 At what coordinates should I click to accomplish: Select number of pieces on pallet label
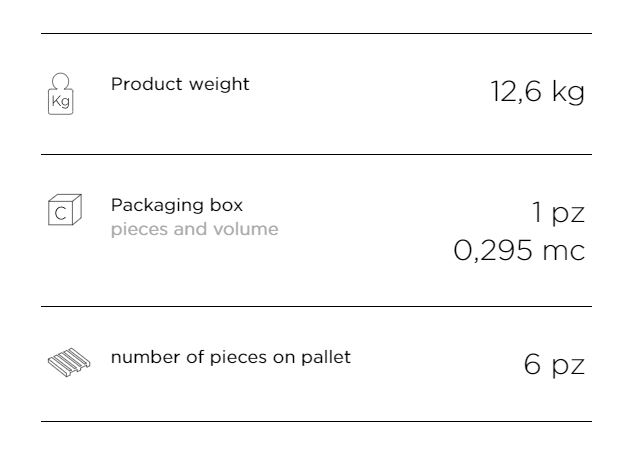230,356
